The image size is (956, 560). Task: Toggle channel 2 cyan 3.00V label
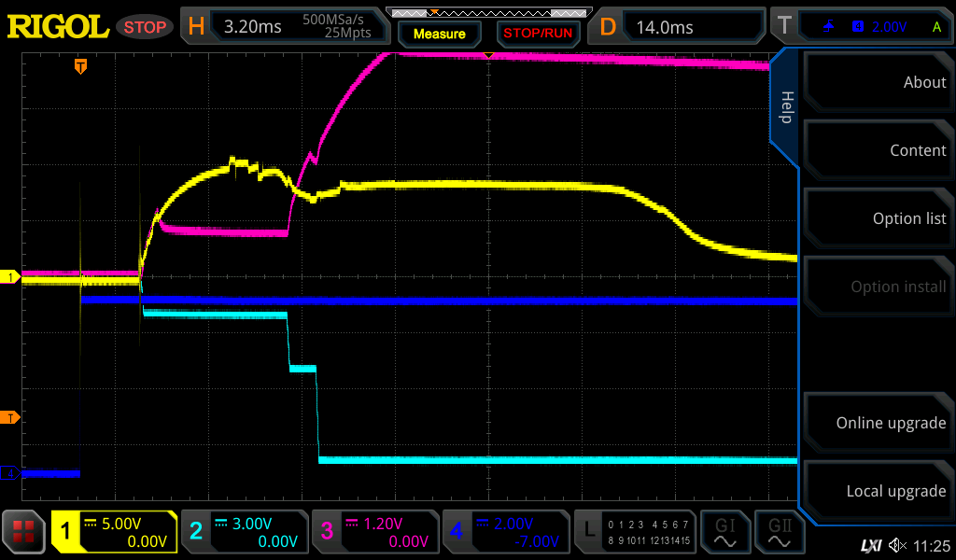click(245, 532)
